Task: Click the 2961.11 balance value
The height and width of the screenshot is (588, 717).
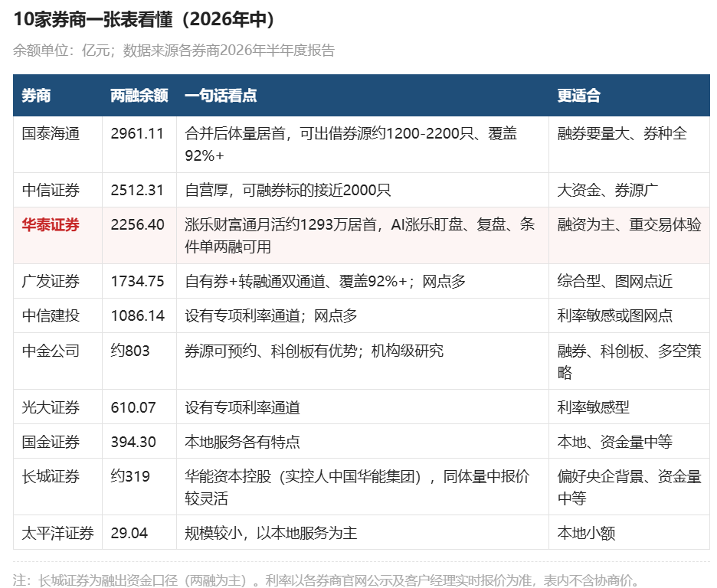Action: (137, 134)
